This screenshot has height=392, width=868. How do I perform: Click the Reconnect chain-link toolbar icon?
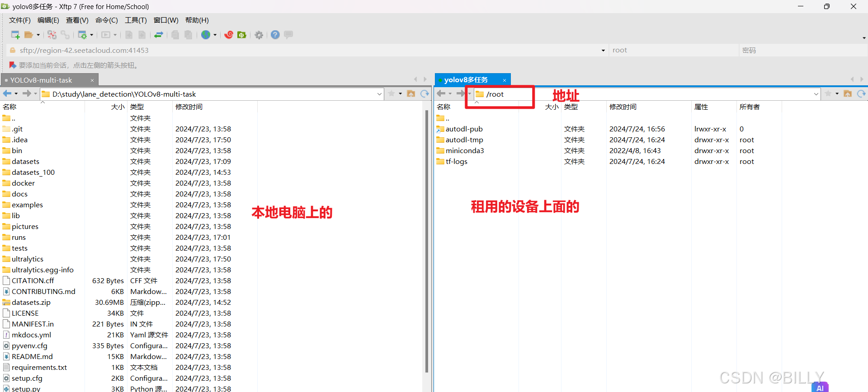65,35
